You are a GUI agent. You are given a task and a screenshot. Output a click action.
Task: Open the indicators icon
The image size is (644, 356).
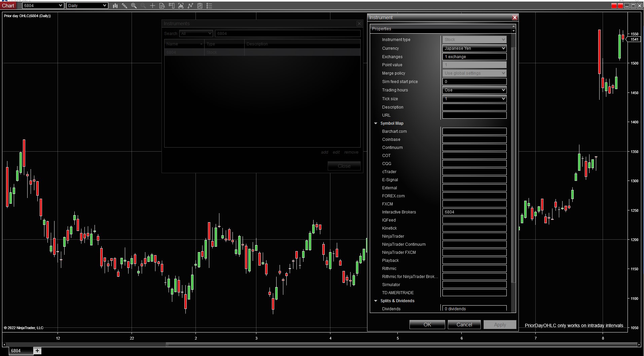pos(181,6)
